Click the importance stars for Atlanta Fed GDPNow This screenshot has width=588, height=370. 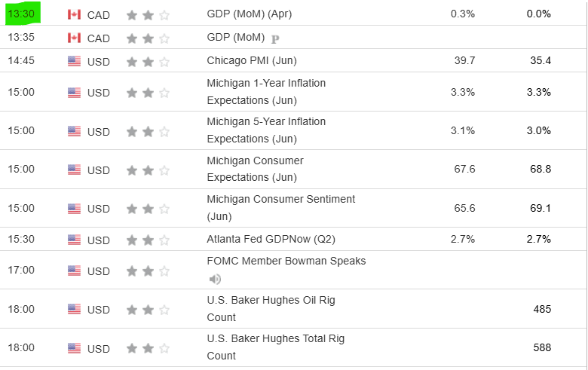pyautogui.click(x=148, y=240)
